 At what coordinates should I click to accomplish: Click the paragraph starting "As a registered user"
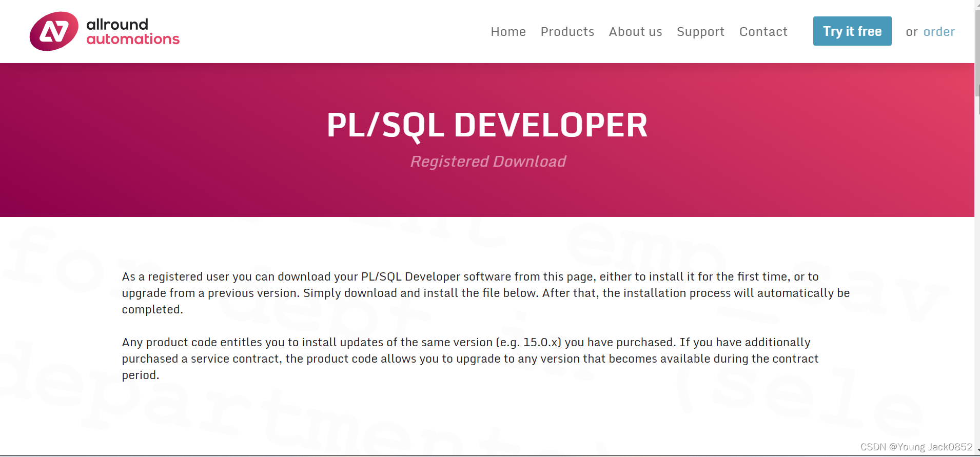coord(486,293)
